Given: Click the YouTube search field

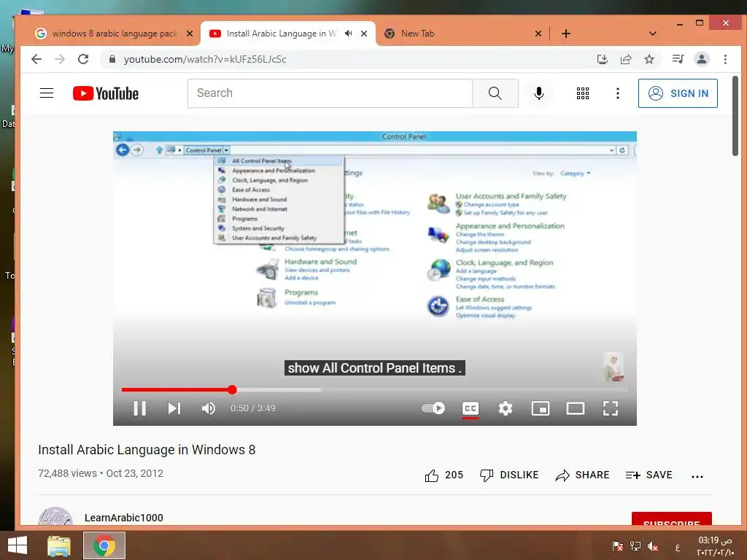Looking at the screenshot, I should tap(330, 93).
